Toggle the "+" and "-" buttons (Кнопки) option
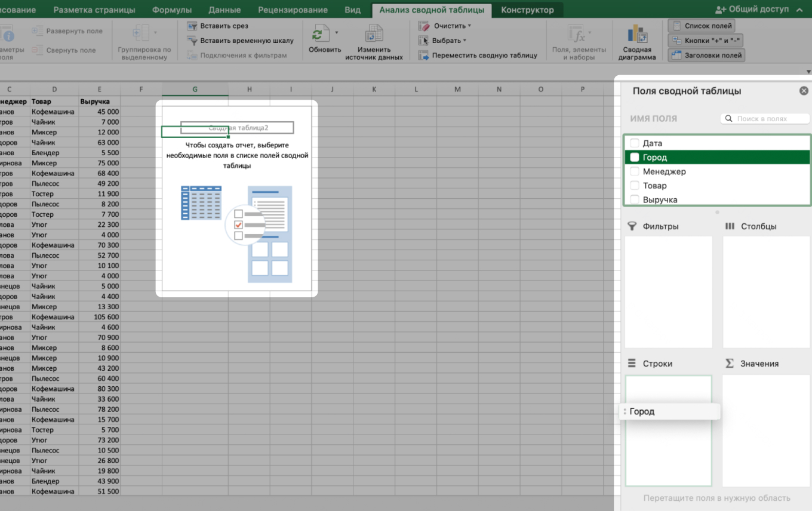Screen dimensions: 812x511 pyautogui.click(x=705, y=41)
